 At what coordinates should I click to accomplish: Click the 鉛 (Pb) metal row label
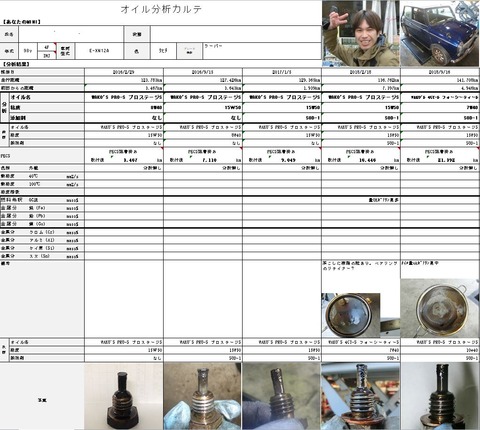[x=42, y=216]
